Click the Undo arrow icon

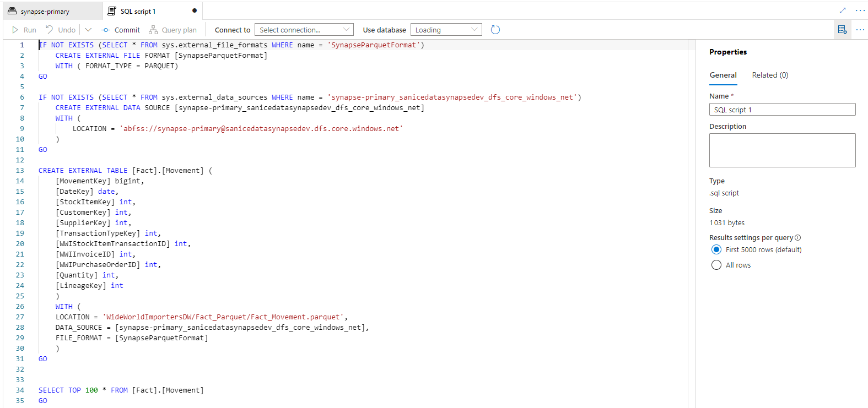point(50,30)
